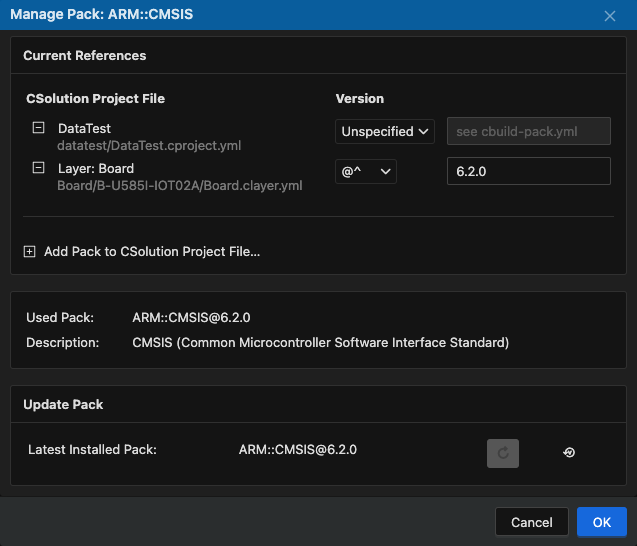The image size is (637, 546).
Task: Click the Board/B-U585I-IOT02A/Board.clayer.yml path
Action: tap(180, 185)
